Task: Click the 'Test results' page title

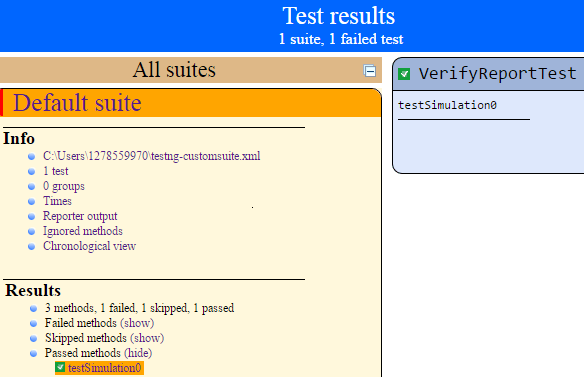Action: tap(339, 16)
